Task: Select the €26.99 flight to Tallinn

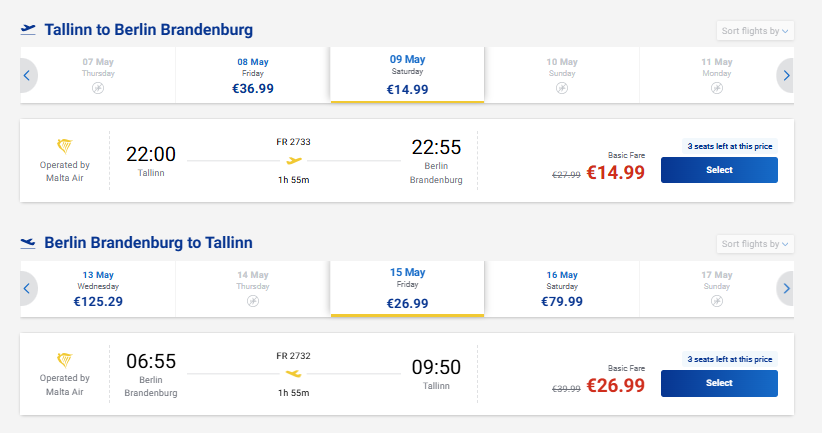Action: pyautogui.click(x=719, y=383)
